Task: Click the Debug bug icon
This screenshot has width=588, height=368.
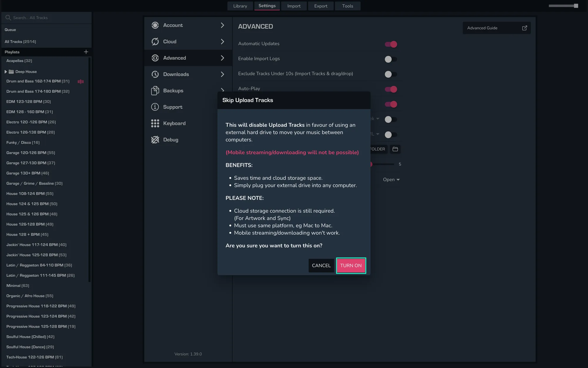Action: [155, 140]
